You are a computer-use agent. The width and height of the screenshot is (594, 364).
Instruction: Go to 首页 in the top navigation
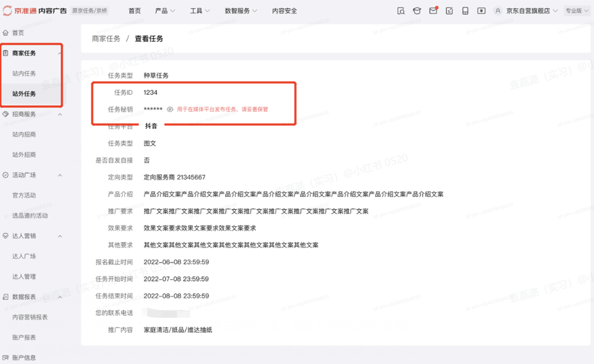point(135,11)
